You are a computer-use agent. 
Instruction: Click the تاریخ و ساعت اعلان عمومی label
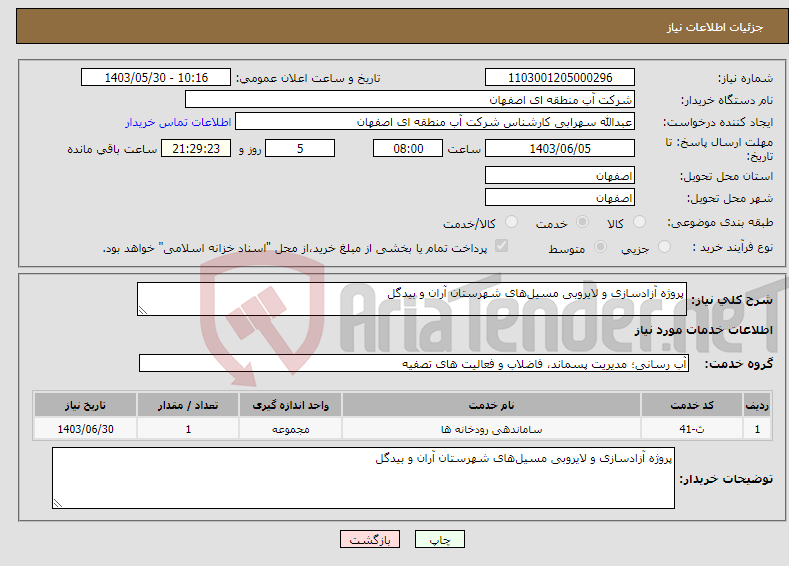click(x=308, y=78)
